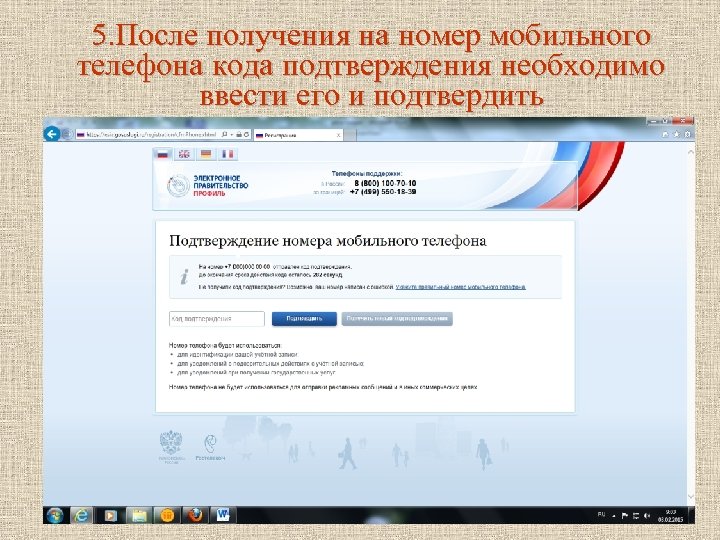Open the orange round app on taskbar
The height and width of the screenshot is (540, 720).
pos(167,515)
